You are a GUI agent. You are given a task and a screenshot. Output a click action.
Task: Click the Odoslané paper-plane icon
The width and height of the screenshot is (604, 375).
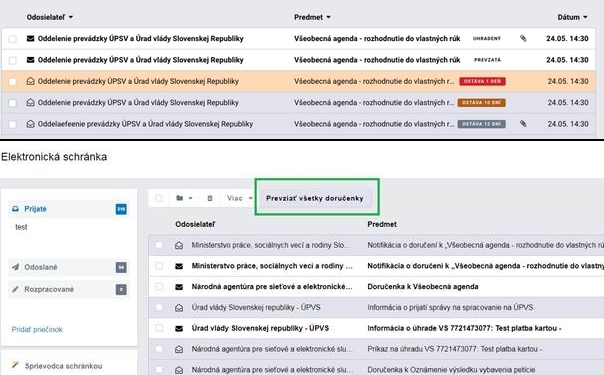coord(15,267)
